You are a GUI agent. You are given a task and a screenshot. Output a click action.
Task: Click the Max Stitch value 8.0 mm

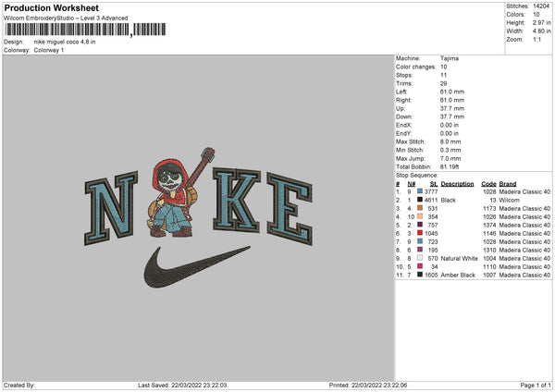click(450, 141)
